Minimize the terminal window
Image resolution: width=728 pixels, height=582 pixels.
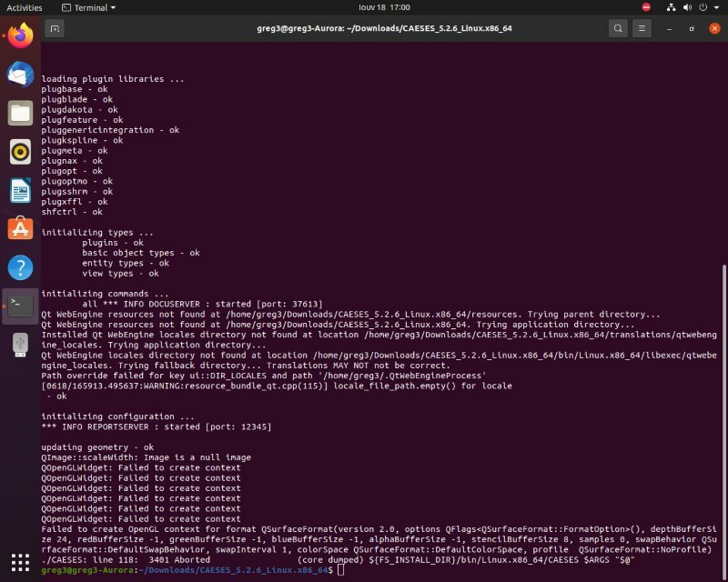point(669,29)
